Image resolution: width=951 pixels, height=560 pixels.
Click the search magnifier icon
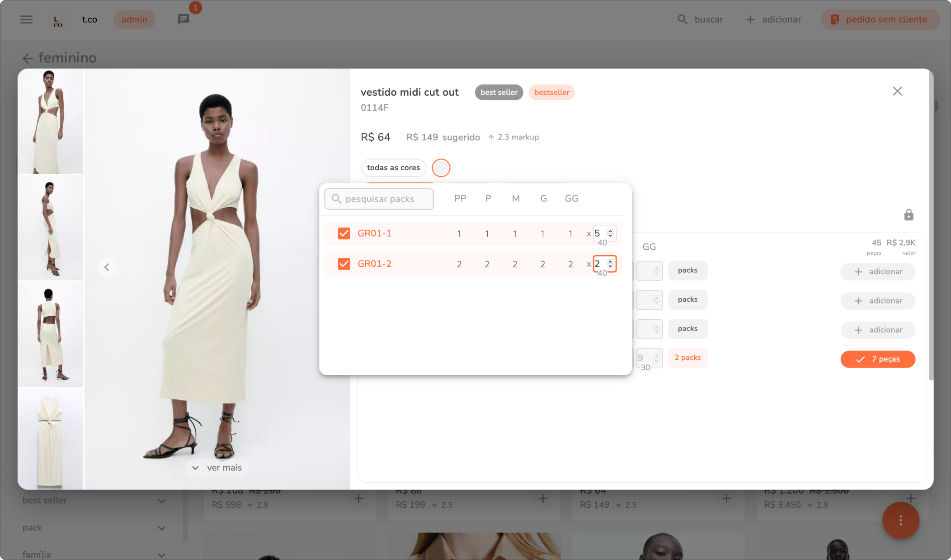click(x=682, y=19)
